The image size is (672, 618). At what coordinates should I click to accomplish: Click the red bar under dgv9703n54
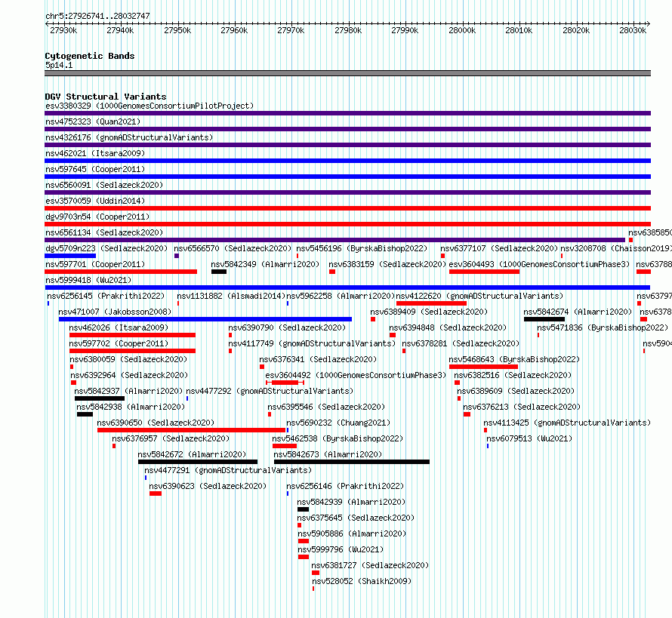(347, 224)
